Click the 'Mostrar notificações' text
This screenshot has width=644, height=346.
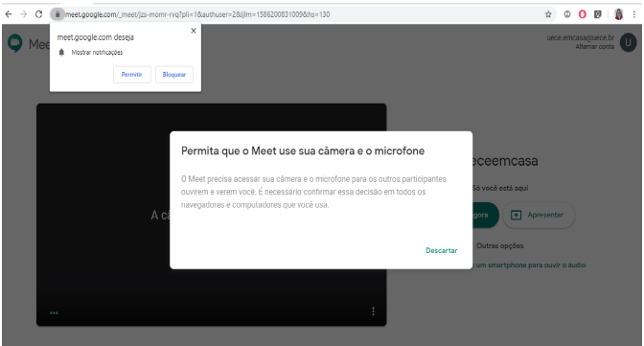(x=97, y=52)
